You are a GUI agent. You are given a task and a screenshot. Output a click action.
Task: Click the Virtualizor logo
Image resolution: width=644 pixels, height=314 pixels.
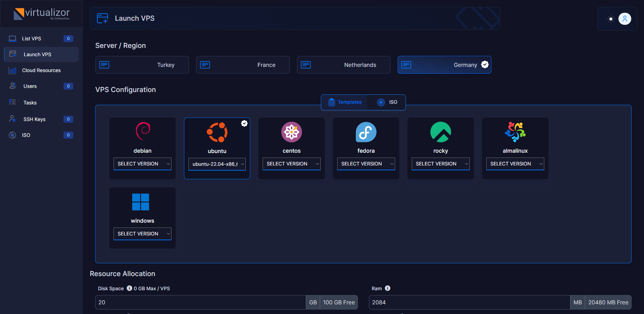tap(41, 14)
